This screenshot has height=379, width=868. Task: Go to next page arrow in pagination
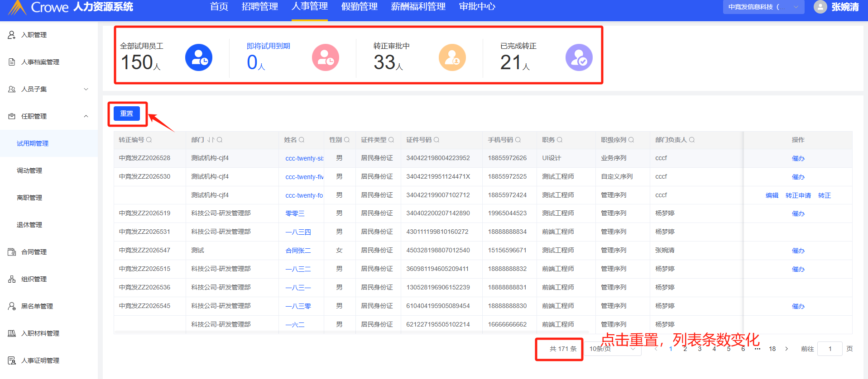pos(786,349)
